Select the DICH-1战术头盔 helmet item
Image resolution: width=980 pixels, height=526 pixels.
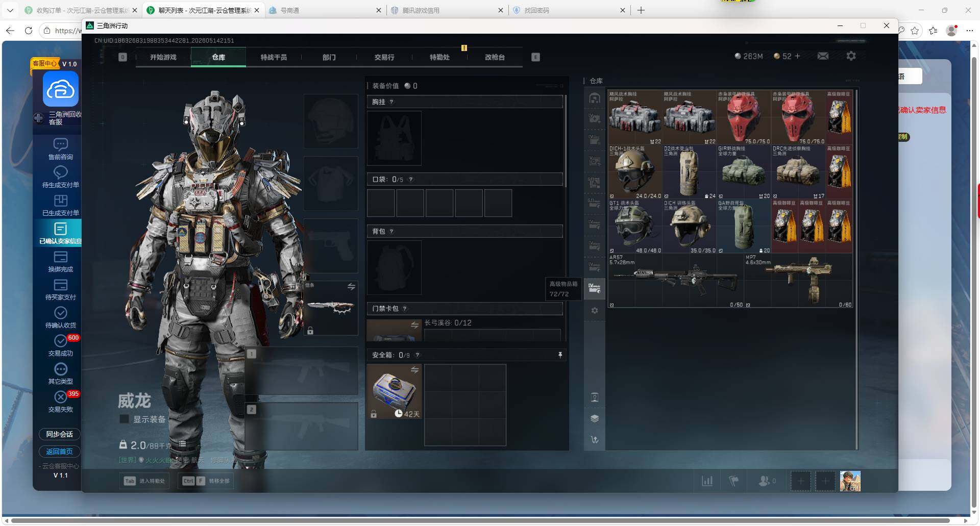point(635,172)
